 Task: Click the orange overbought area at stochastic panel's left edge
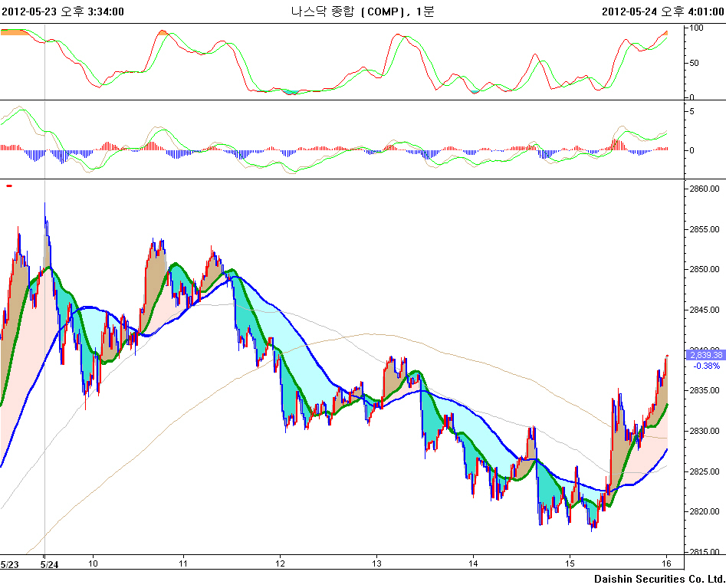(x=14, y=32)
